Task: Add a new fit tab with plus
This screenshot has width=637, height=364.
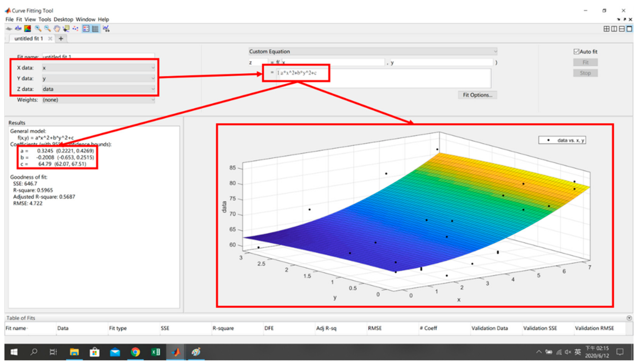Action: pyautogui.click(x=61, y=38)
